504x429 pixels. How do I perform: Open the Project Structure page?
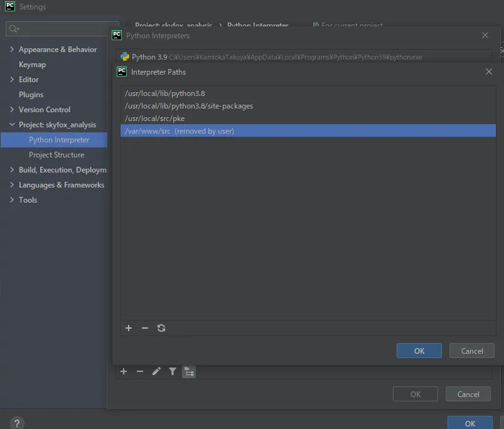56,155
